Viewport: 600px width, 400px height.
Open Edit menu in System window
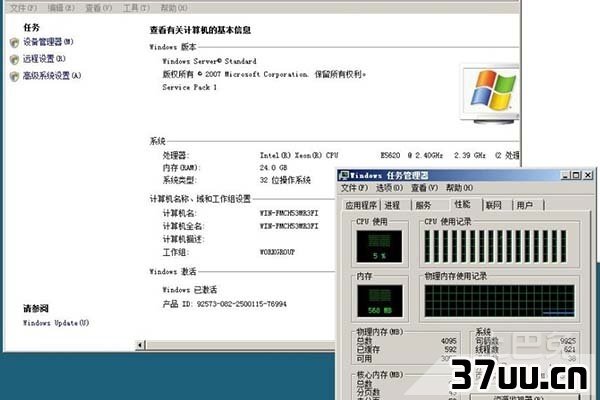pos(61,8)
